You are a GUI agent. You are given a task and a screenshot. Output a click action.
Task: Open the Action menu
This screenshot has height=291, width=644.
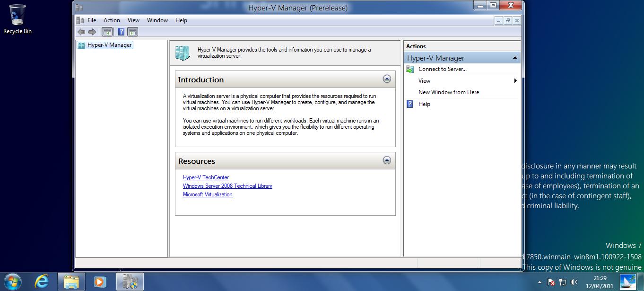112,20
